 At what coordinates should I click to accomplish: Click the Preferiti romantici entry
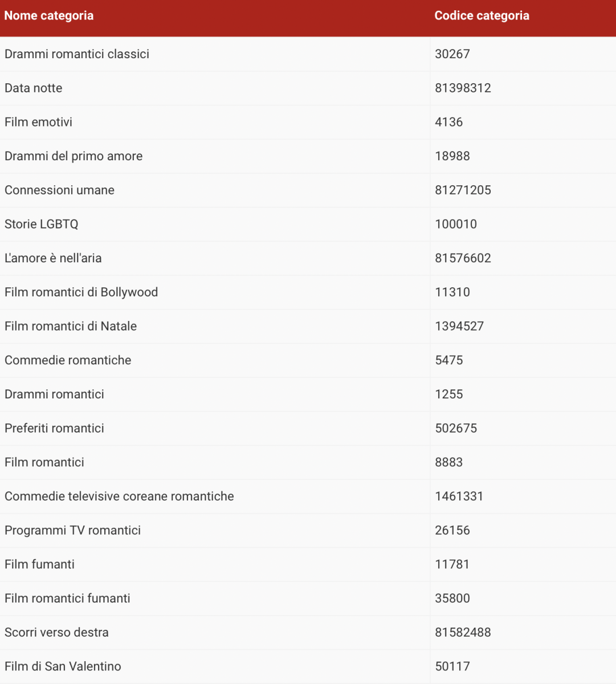pos(54,428)
